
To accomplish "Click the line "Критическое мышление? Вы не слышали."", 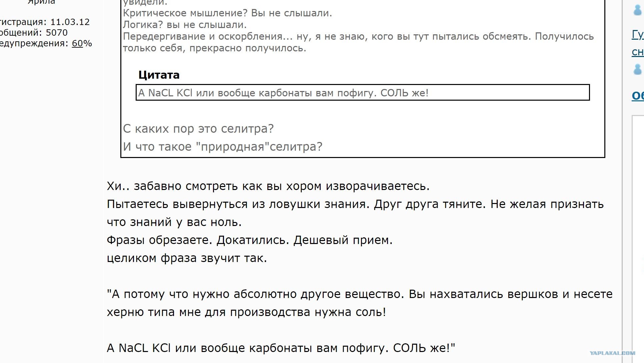I will coord(227,13).
